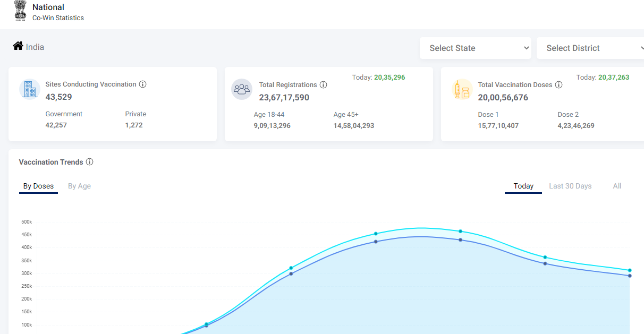Open info icon next to Total Registrations

pyautogui.click(x=324, y=84)
